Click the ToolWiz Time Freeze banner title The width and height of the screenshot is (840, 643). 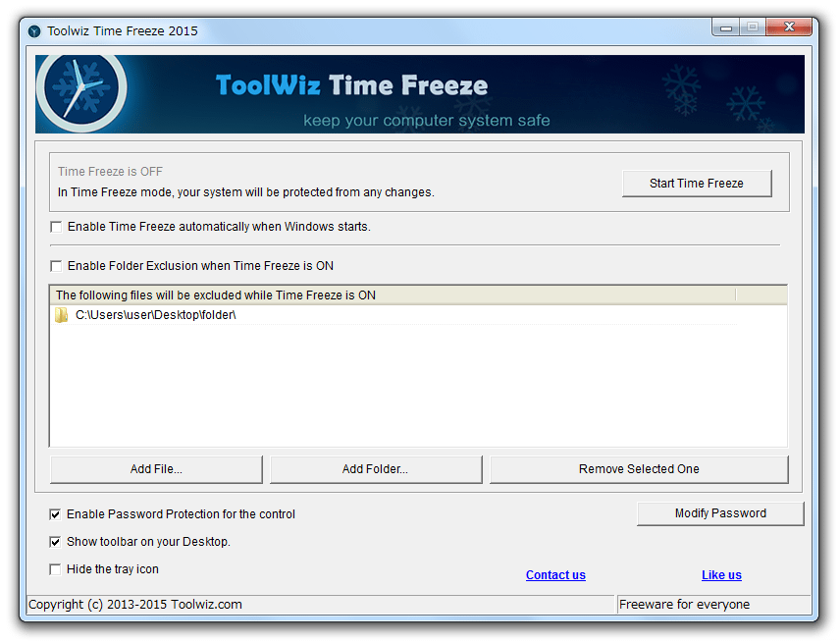[351, 85]
